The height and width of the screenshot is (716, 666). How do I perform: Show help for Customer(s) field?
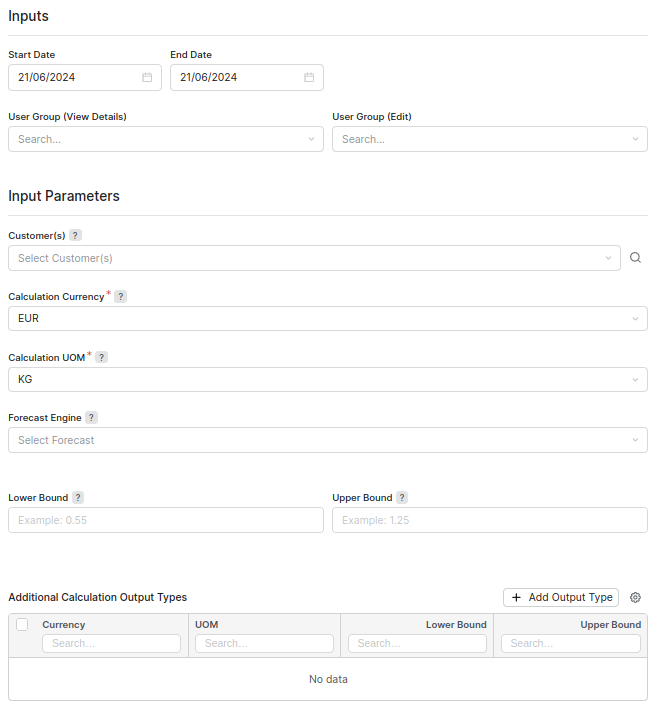pyautogui.click(x=76, y=236)
